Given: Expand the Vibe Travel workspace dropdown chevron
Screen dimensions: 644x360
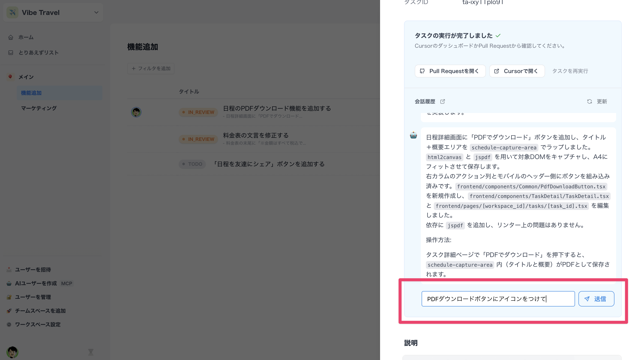Looking at the screenshot, I should tap(96, 12).
